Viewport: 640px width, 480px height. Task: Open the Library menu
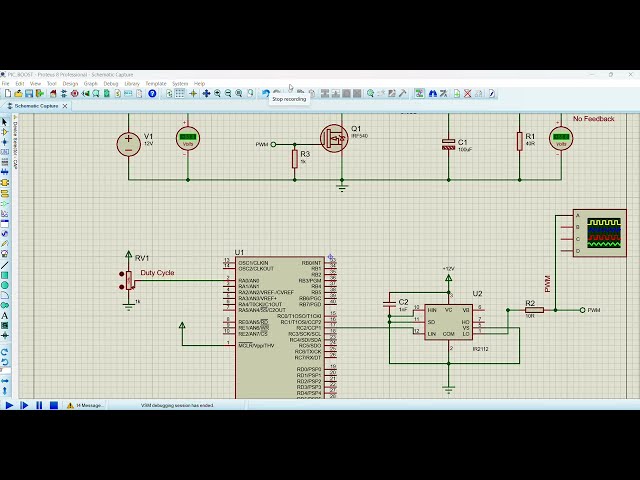(132, 84)
